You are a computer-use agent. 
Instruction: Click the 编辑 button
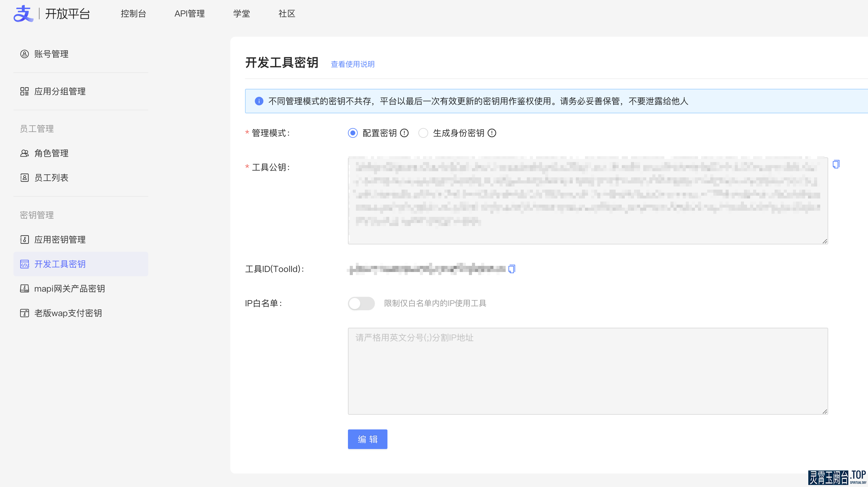(367, 439)
